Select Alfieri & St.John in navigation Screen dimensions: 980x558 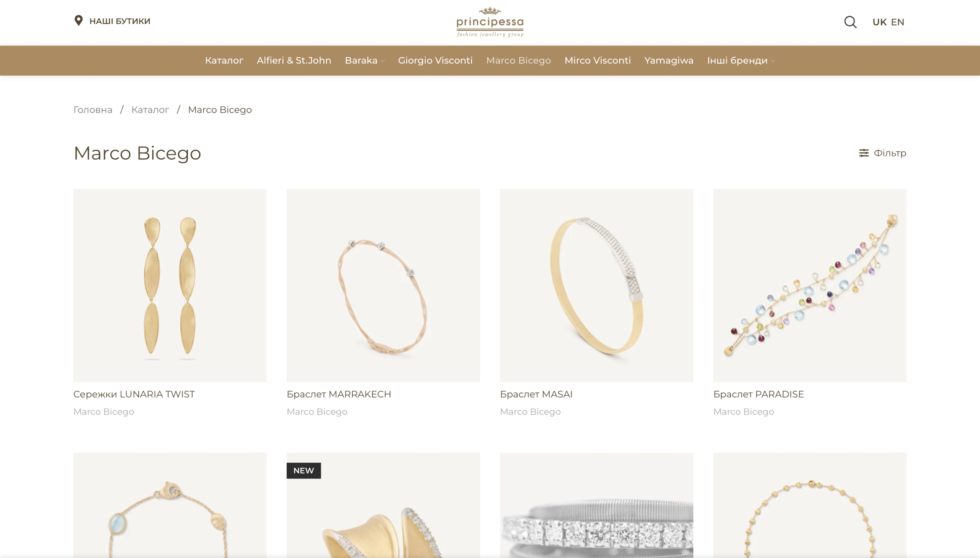(294, 60)
